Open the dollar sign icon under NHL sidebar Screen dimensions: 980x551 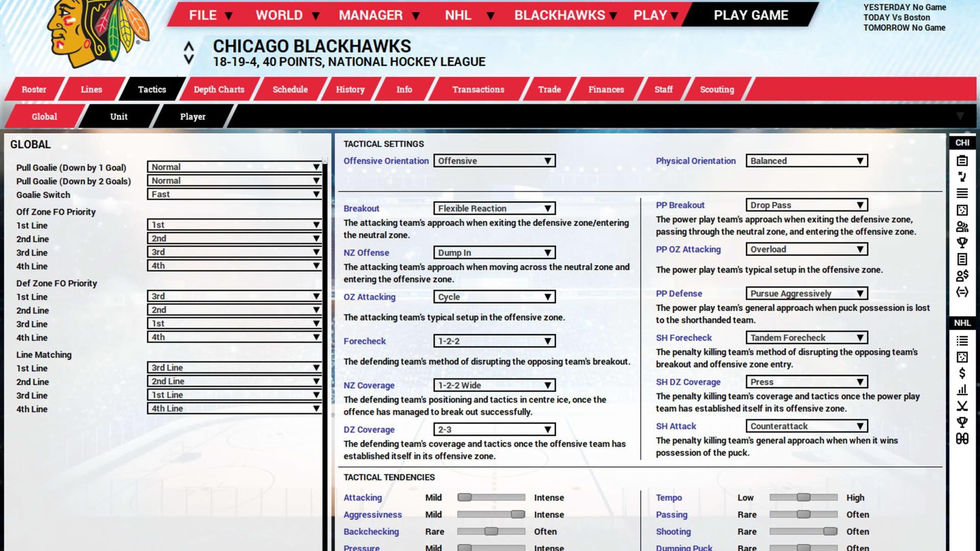(x=962, y=373)
